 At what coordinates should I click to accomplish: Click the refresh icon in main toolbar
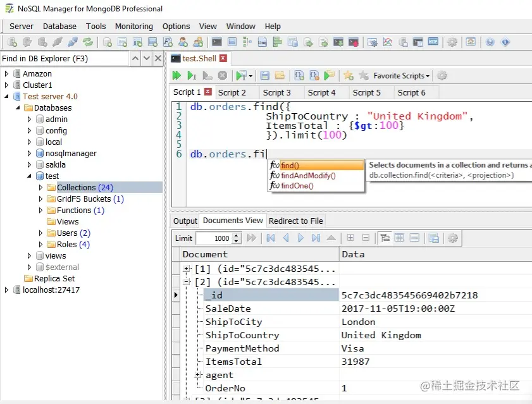click(88, 42)
